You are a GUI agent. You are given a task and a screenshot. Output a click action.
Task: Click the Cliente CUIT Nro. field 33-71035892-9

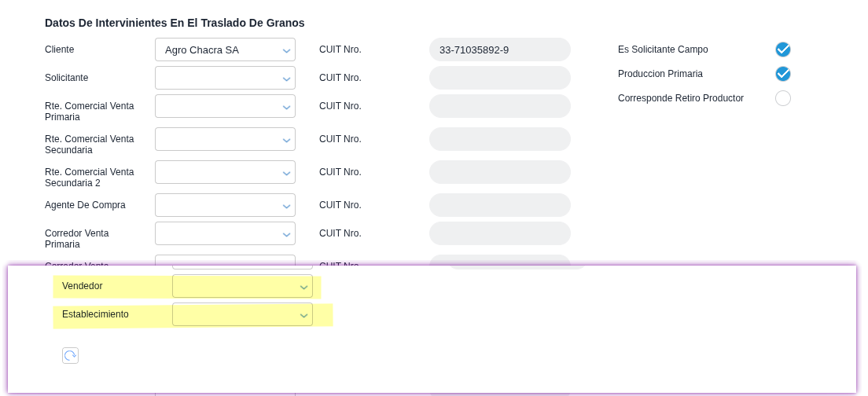coord(499,49)
